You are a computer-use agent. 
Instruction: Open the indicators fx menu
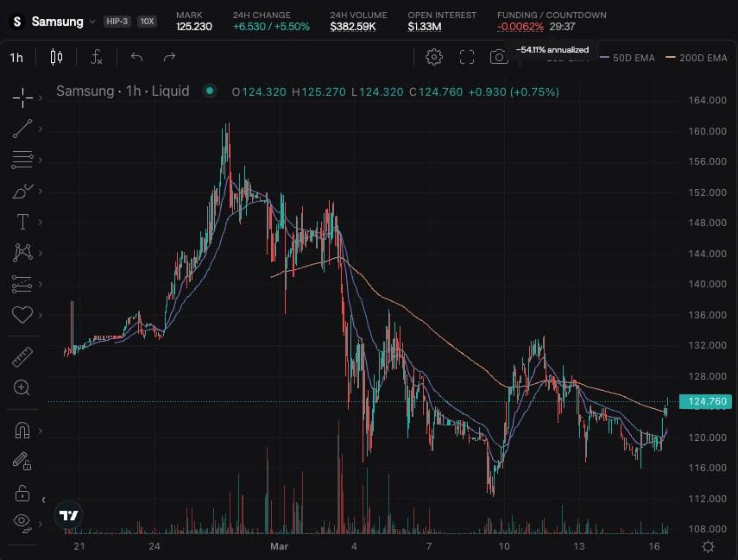[x=97, y=57]
